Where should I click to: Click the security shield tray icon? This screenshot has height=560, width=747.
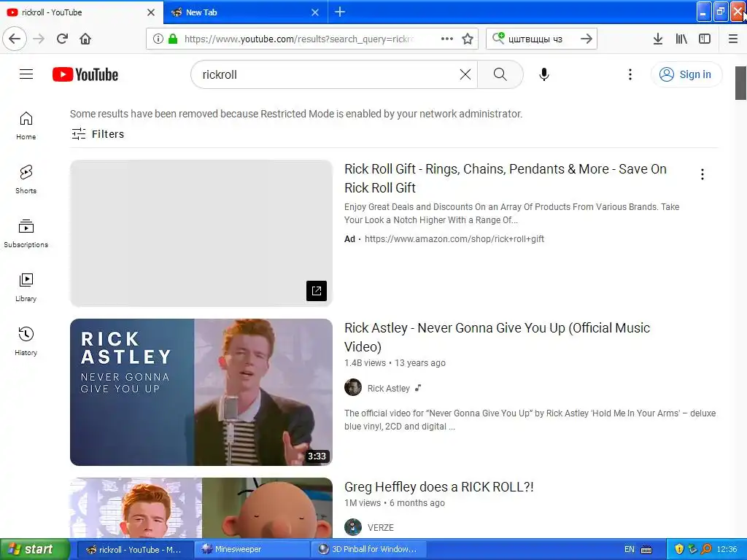click(679, 549)
